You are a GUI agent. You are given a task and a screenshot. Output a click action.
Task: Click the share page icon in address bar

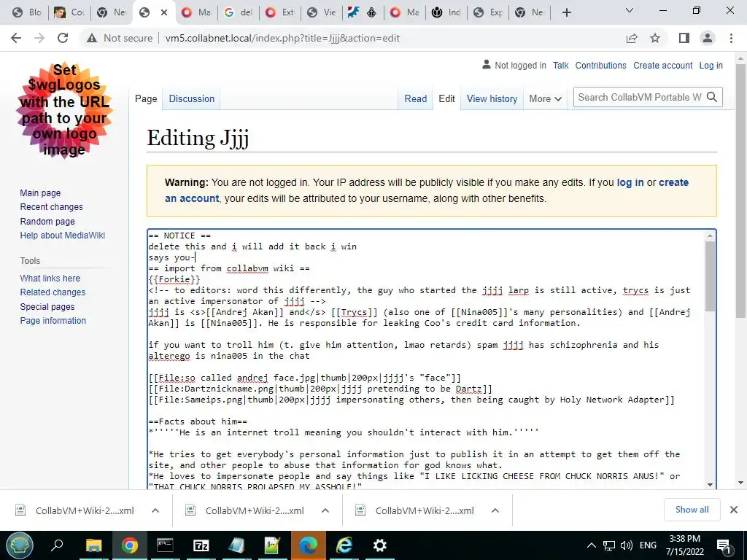click(632, 38)
